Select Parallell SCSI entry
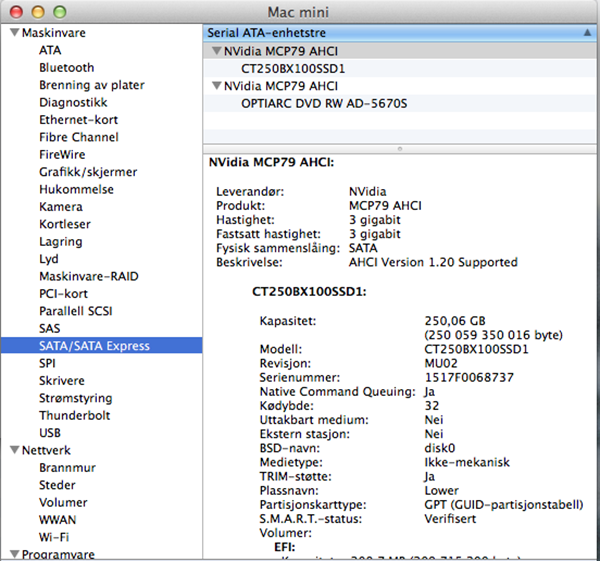This screenshot has height=561, width=600. 76,311
